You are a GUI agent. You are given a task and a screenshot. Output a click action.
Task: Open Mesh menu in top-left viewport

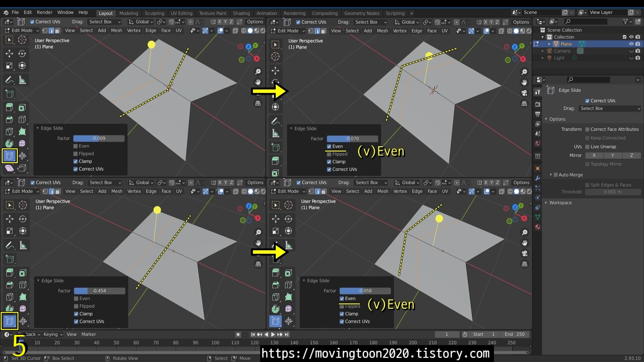[x=116, y=31]
